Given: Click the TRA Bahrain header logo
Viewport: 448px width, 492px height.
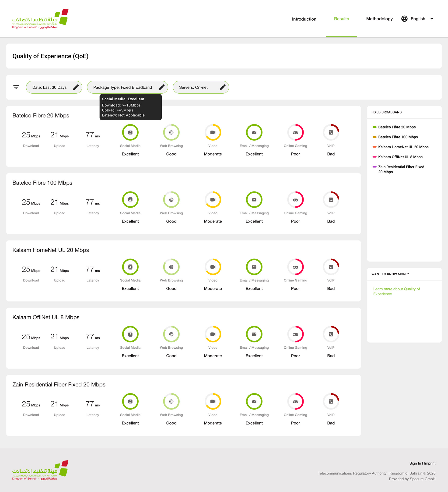Looking at the screenshot, I should [x=40, y=19].
